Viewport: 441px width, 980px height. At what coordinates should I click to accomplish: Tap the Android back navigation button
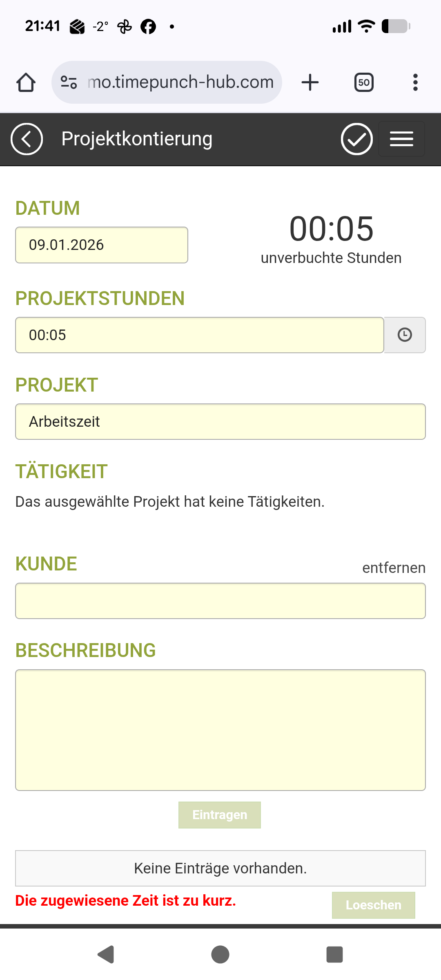pyautogui.click(x=106, y=955)
